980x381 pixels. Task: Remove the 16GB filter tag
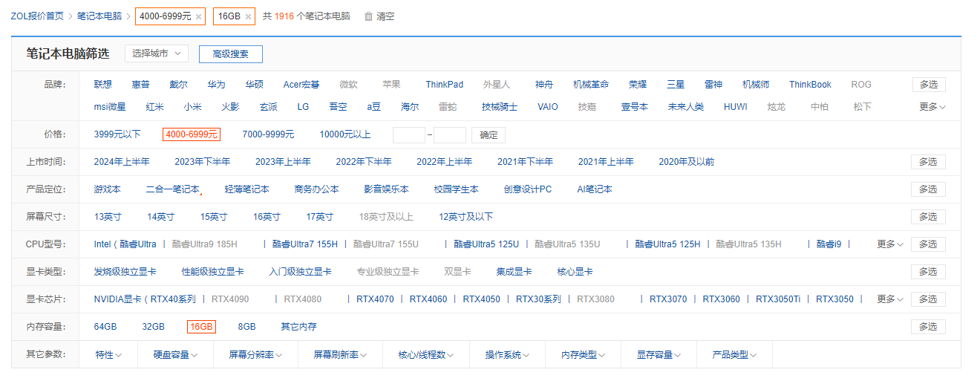click(248, 16)
